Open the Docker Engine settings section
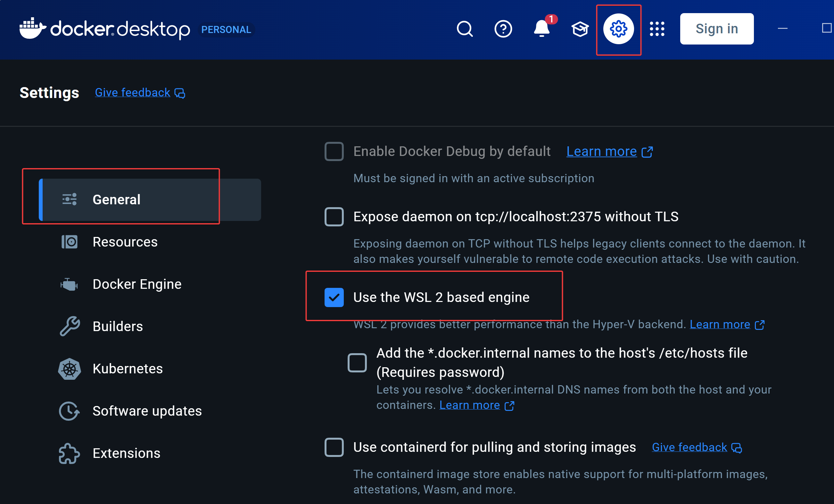 (150, 284)
